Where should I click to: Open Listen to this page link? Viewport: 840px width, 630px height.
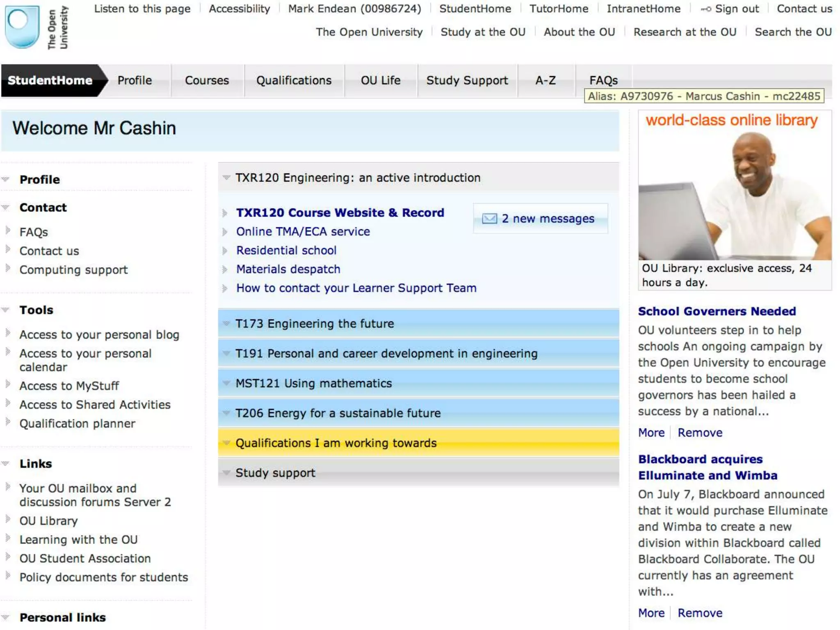(142, 9)
